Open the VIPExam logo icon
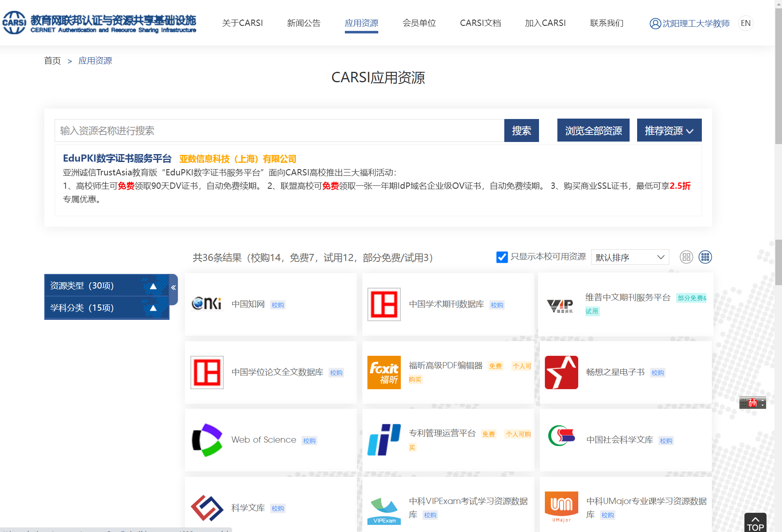This screenshot has height=532, width=782. tap(384, 511)
